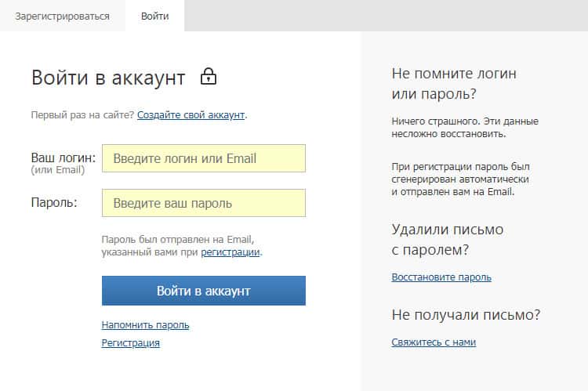The width and height of the screenshot is (588, 391).
Task: Click the Ничего страшного paragraph text
Action: coord(464,128)
